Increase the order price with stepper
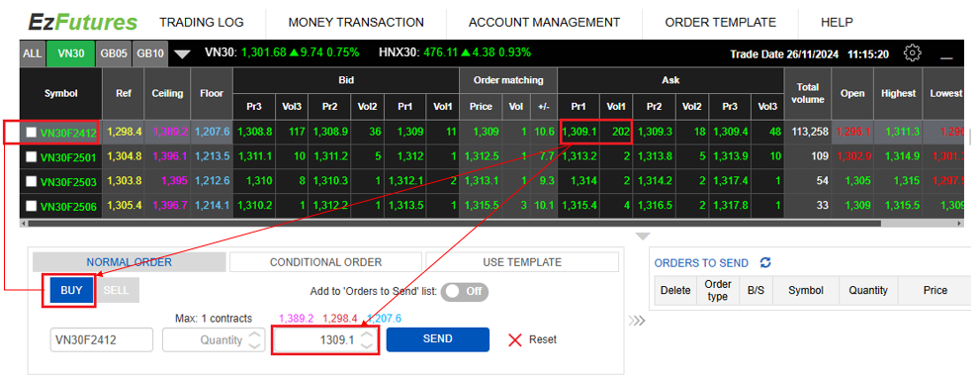Viewport: 980px width, 380px height. pos(368,334)
